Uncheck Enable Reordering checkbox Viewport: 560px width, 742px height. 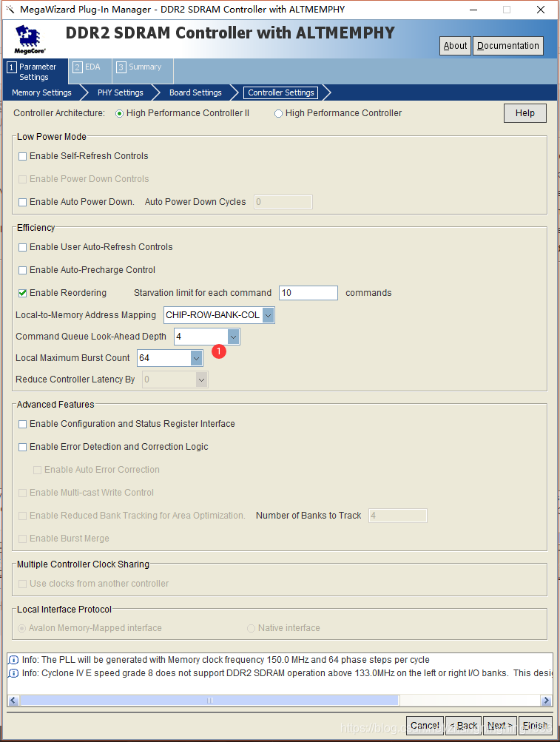[22, 293]
